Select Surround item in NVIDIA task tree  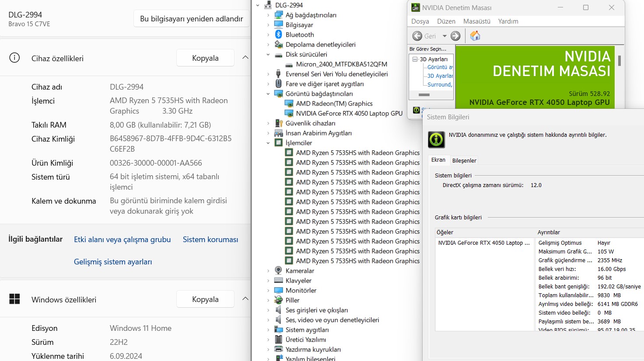440,85
